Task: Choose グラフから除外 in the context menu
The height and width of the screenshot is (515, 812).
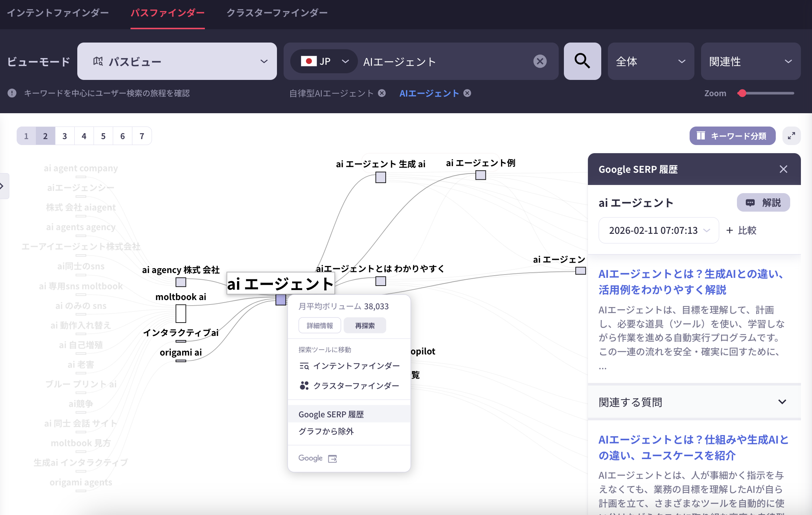Action: pyautogui.click(x=326, y=431)
